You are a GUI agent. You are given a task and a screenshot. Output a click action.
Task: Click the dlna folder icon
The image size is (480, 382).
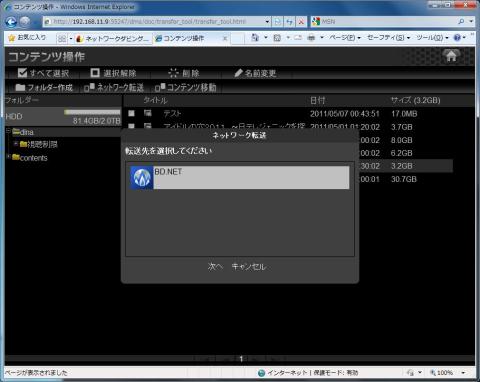click(x=16, y=132)
